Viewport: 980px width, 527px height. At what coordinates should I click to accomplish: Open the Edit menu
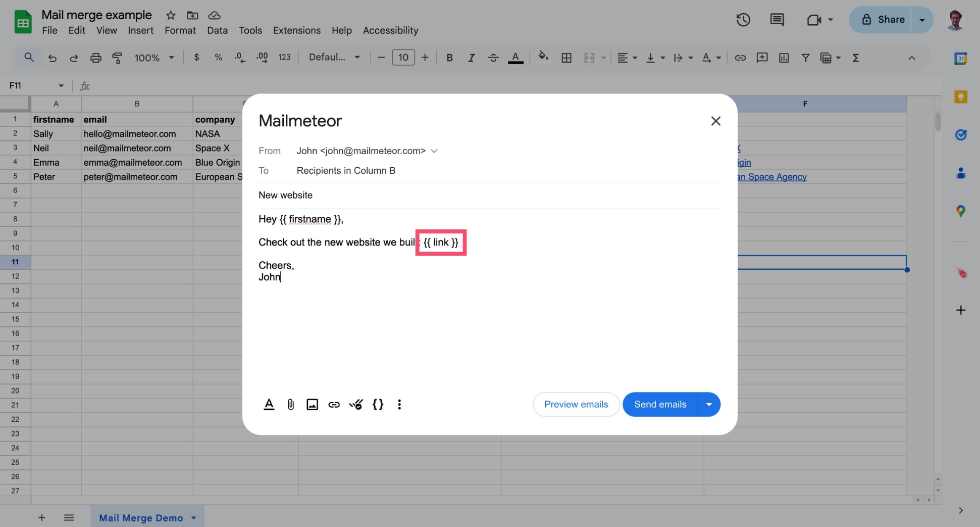[x=77, y=30]
